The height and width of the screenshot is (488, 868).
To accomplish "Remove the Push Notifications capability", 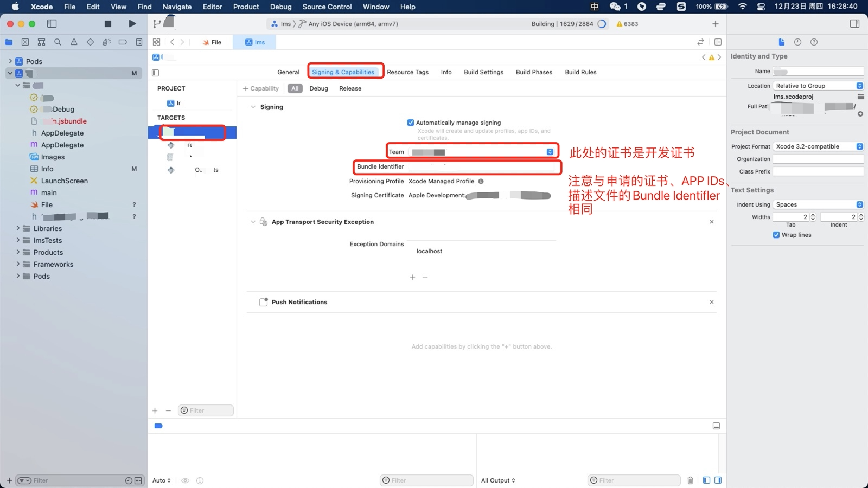I will coord(712,302).
